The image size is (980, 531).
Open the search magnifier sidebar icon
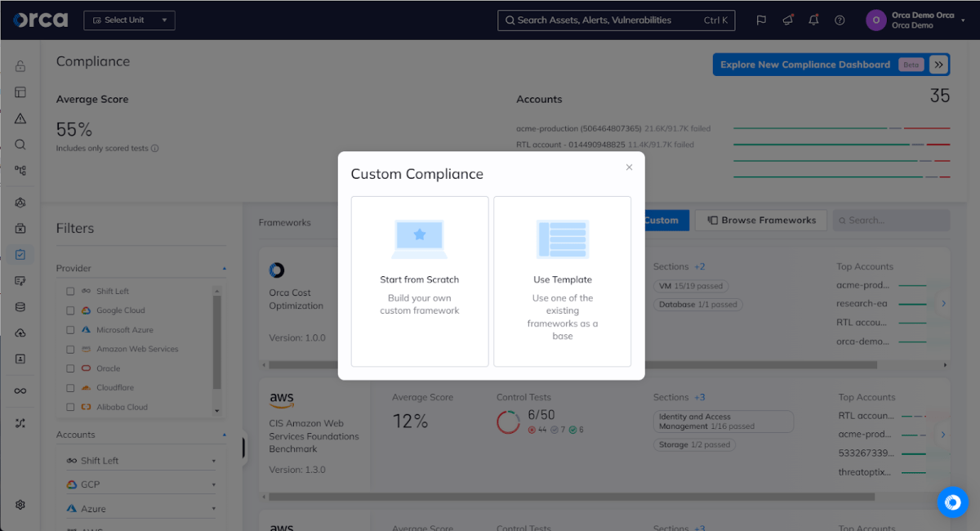coord(20,145)
